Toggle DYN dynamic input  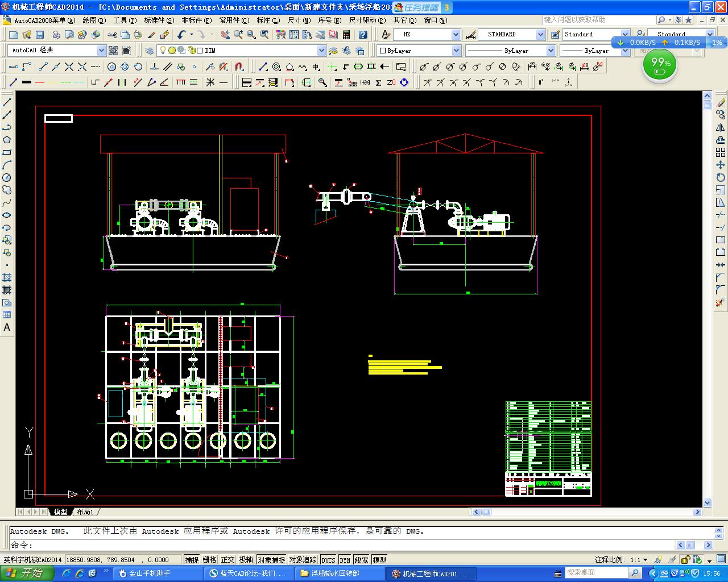(x=345, y=560)
